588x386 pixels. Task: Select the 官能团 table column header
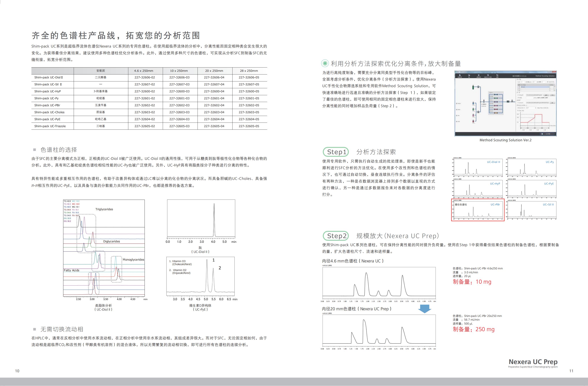point(100,71)
